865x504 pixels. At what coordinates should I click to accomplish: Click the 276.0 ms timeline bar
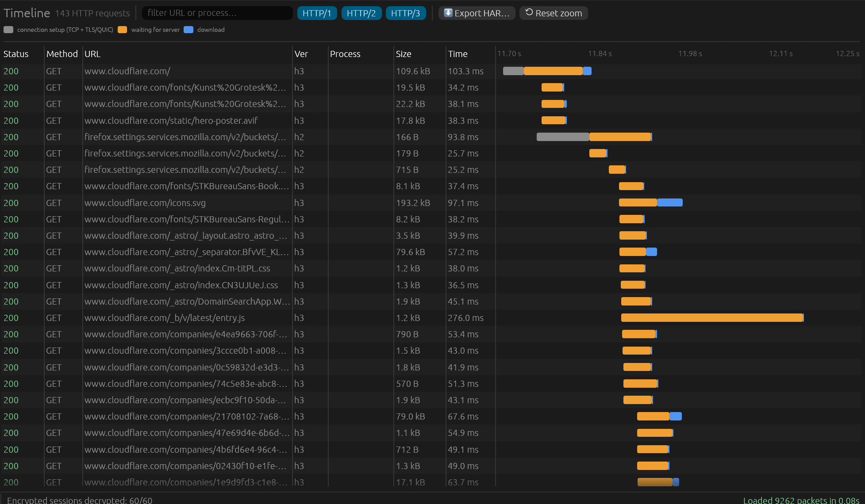(x=712, y=318)
